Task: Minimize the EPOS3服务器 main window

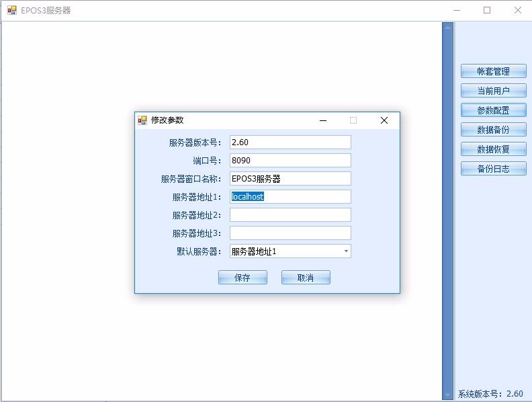Action: tap(457, 10)
